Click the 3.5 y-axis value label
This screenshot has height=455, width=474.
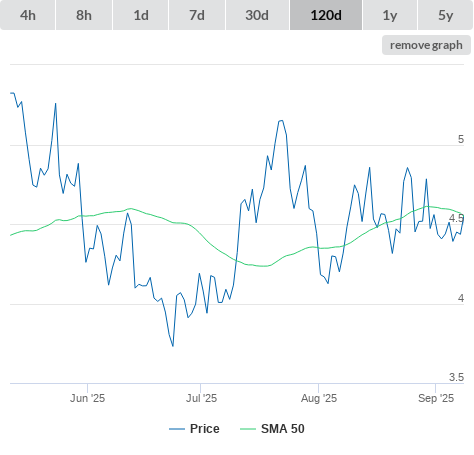point(456,377)
